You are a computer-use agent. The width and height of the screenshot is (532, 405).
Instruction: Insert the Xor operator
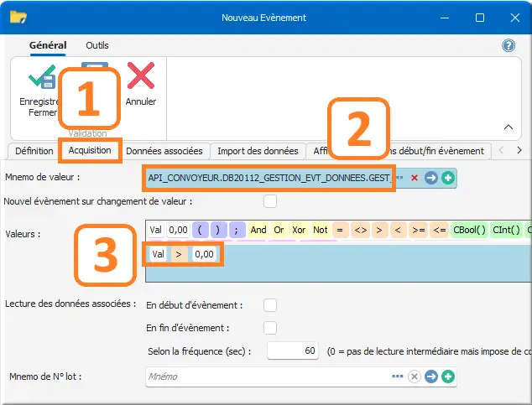click(299, 230)
